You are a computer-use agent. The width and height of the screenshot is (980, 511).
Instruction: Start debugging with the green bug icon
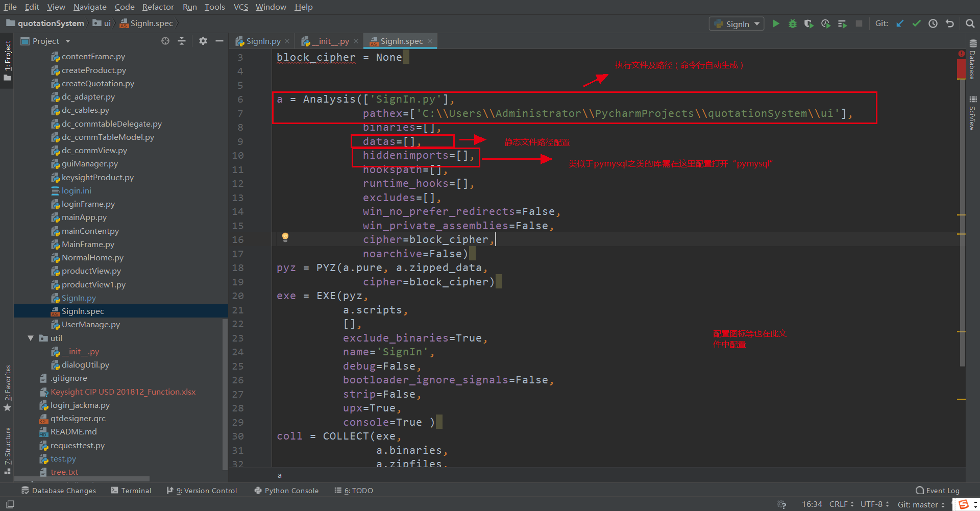pyautogui.click(x=793, y=23)
